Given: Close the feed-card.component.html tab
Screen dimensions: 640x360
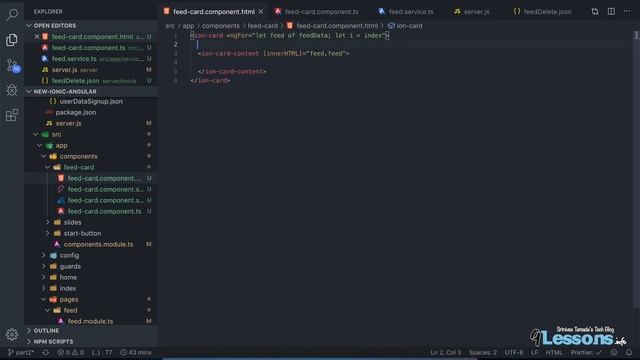Looking at the screenshot, I should tap(261, 11).
